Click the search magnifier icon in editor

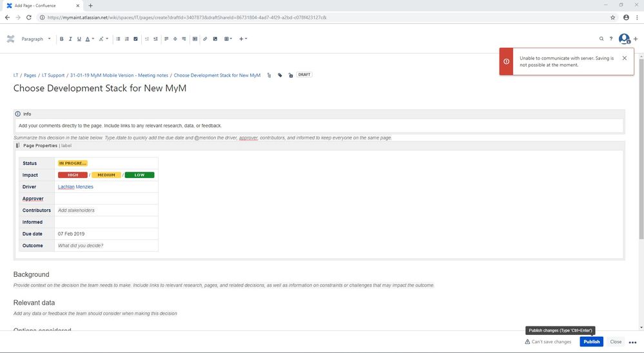click(x=601, y=39)
